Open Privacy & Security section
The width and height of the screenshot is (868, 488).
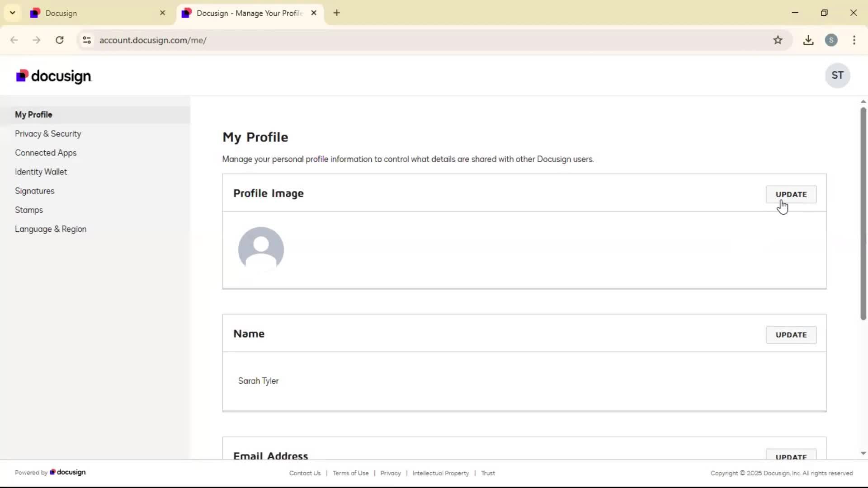click(x=48, y=134)
